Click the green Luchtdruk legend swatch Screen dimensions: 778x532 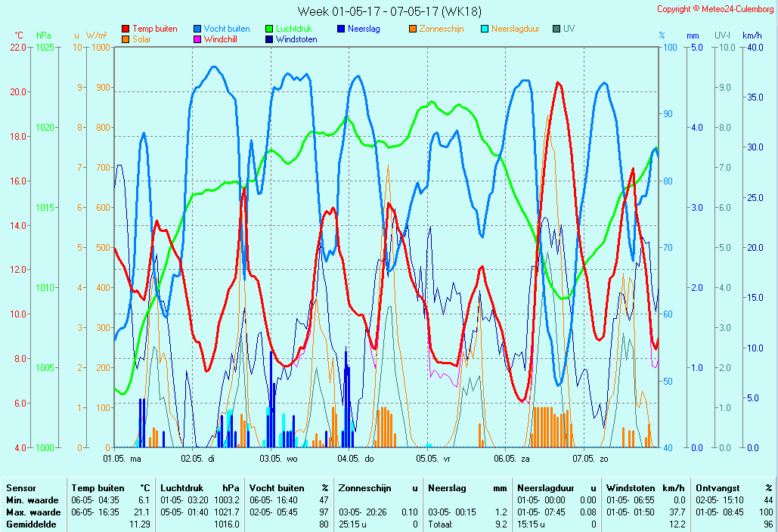pyautogui.click(x=269, y=29)
